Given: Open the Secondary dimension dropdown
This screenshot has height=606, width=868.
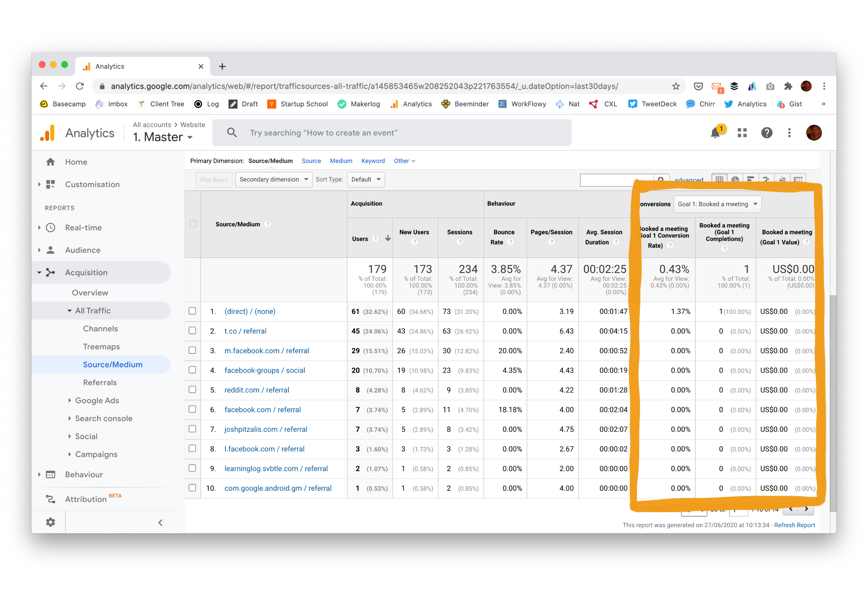Looking at the screenshot, I should (x=273, y=179).
